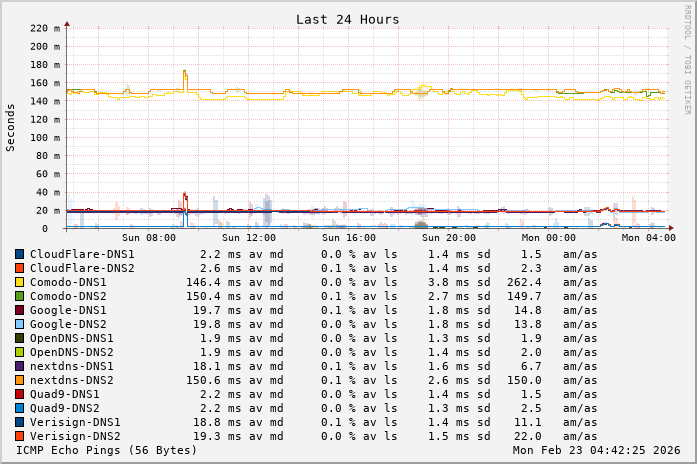This screenshot has width=697, height=464.
Task: Click the Google-DNS2 light blue swatch
Action: (19, 325)
